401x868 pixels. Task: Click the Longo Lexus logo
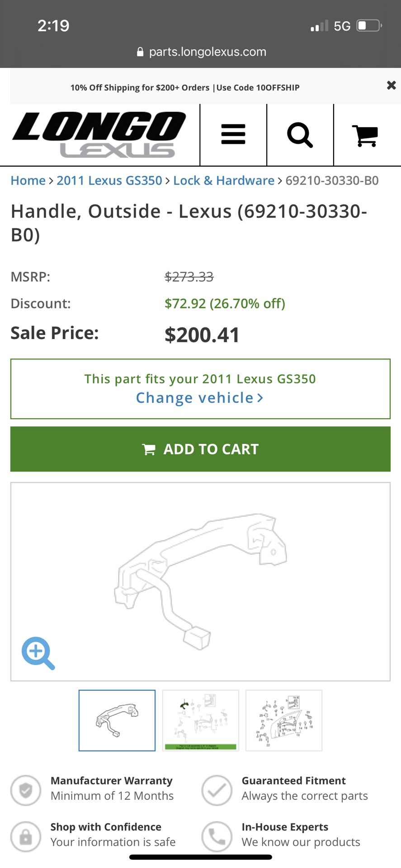pos(99,135)
